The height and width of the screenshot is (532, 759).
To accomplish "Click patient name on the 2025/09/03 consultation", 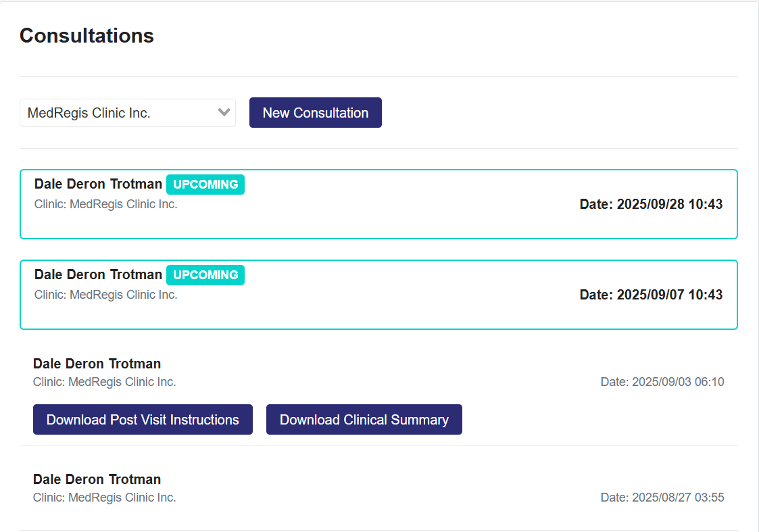I will (x=97, y=364).
